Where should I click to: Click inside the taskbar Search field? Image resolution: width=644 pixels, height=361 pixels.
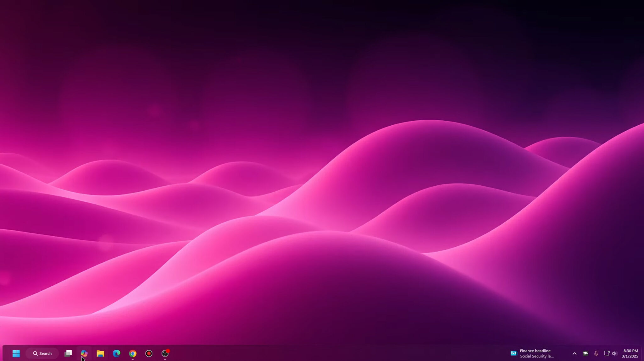point(46,353)
